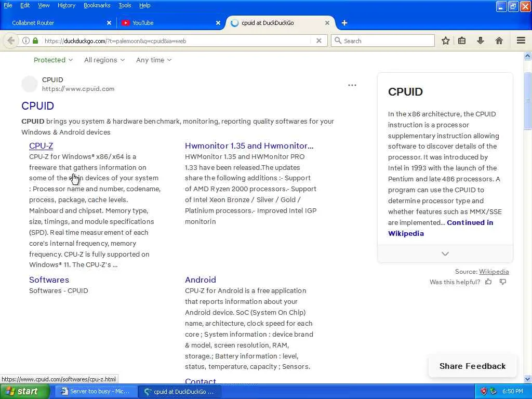The image size is (532, 399).
Task: Close the Collabnet Router tab
Action: coord(109,23)
